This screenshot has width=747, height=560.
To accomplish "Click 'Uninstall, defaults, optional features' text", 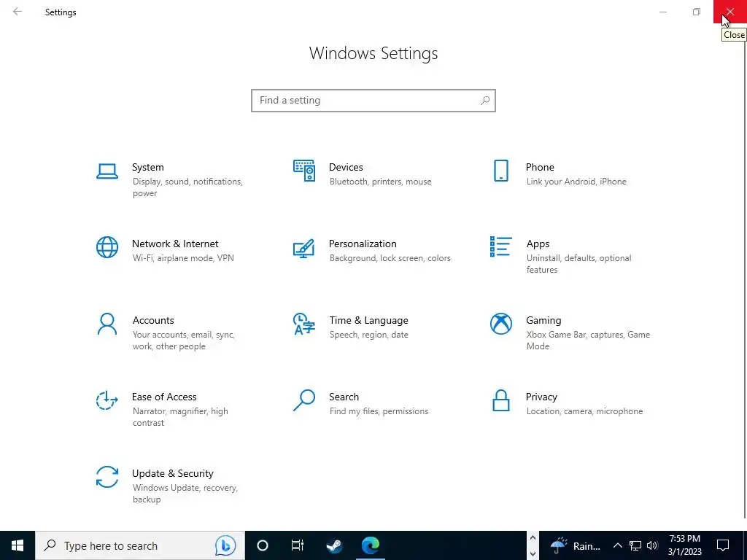I will pyautogui.click(x=578, y=264).
